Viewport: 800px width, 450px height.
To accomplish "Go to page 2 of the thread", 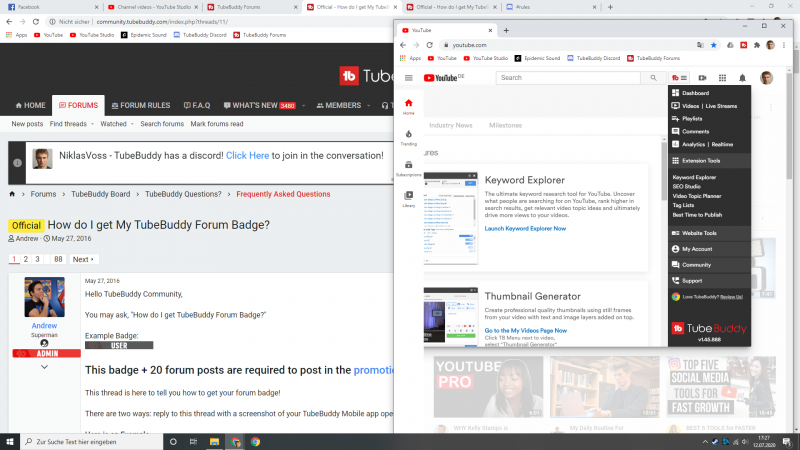I will coord(25,259).
